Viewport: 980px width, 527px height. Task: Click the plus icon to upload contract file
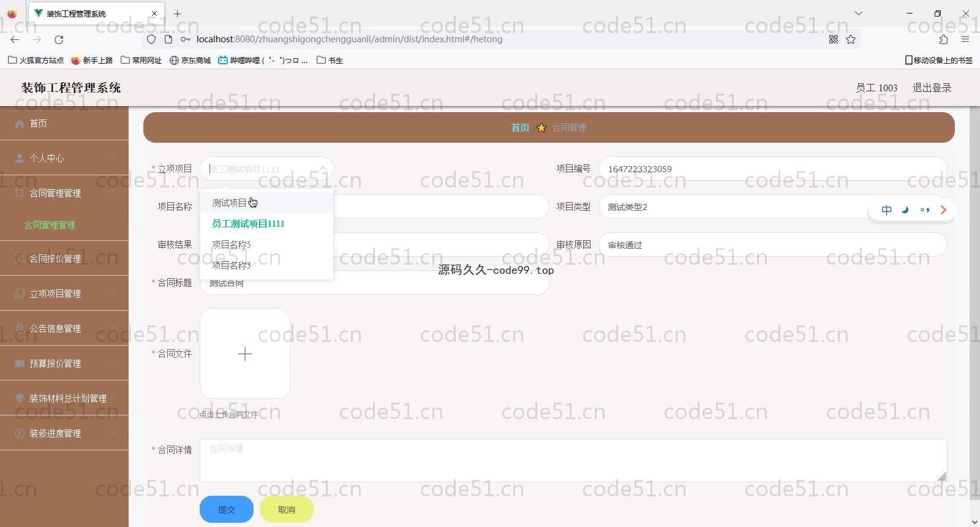[x=245, y=354]
